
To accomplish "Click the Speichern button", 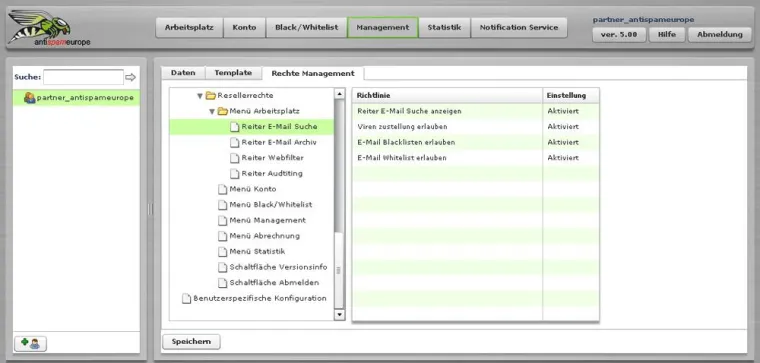I will (191, 342).
